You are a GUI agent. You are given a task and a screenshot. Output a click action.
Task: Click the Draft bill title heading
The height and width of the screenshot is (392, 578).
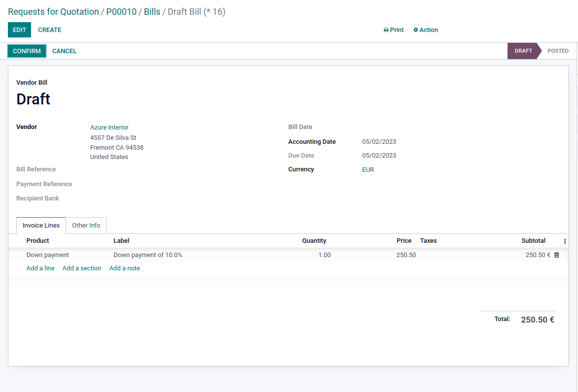click(x=33, y=99)
